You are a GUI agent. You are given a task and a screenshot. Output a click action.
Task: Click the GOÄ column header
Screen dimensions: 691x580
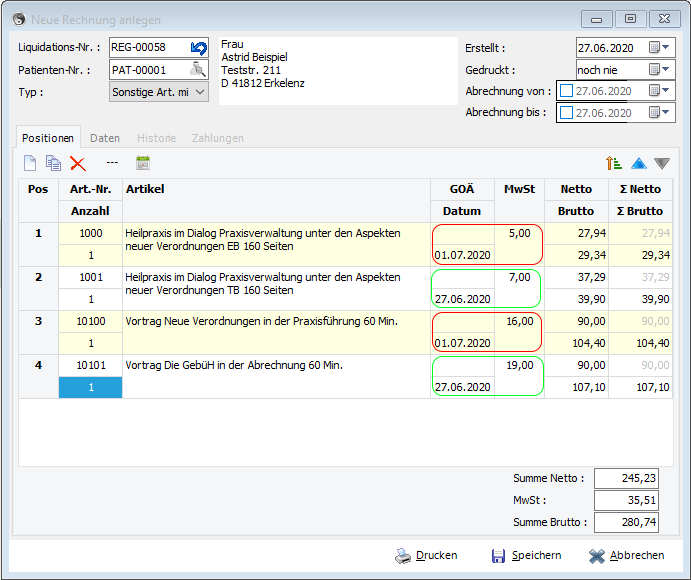[x=462, y=189]
